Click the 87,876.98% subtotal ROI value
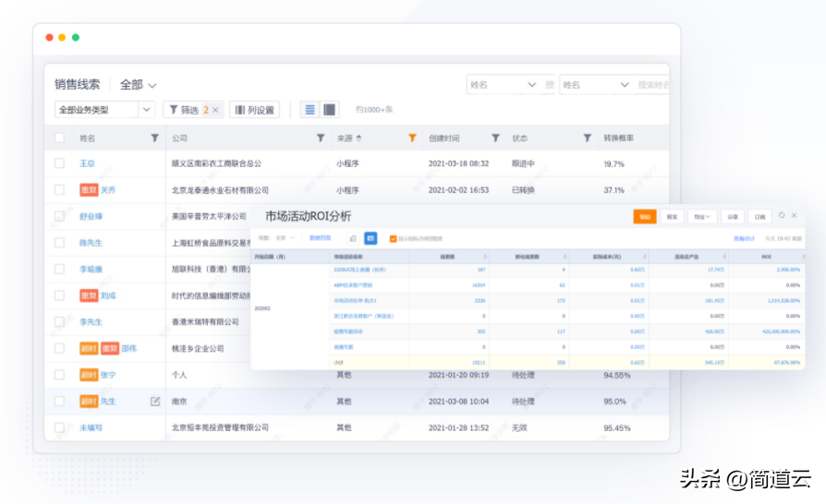The height and width of the screenshot is (504, 826). click(787, 363)
